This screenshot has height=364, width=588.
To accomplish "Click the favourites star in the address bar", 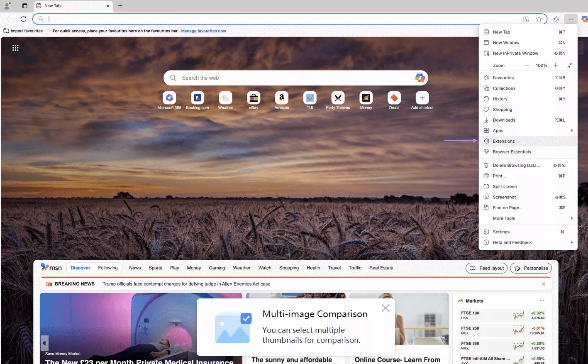I will pyautogui.click(x=539, y=19).
